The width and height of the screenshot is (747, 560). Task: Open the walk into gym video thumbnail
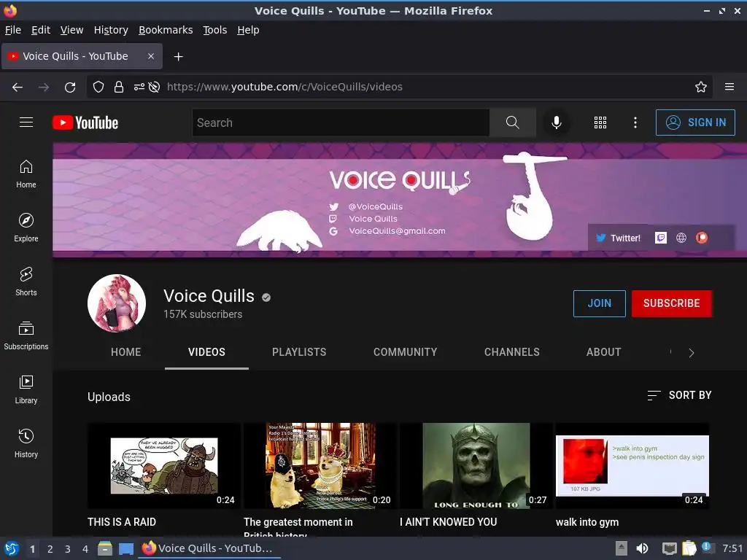(632, 466)
